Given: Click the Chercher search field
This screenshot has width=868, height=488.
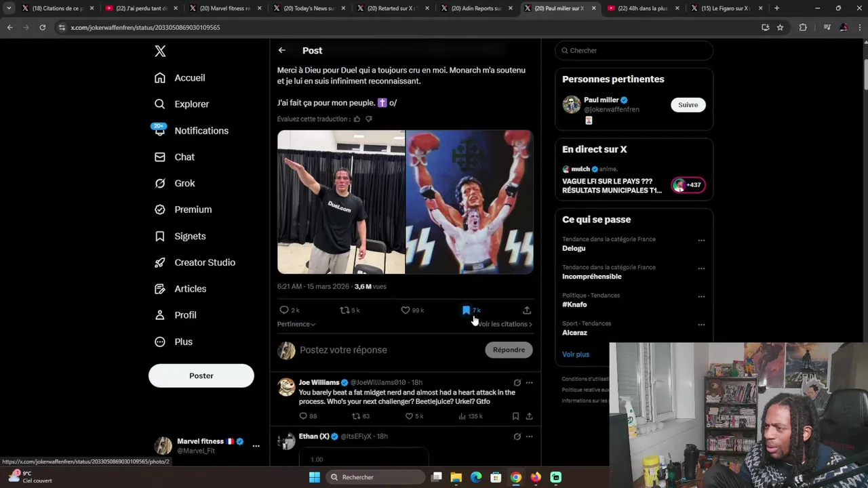Looking at the screenshot, I should point(634,51).
